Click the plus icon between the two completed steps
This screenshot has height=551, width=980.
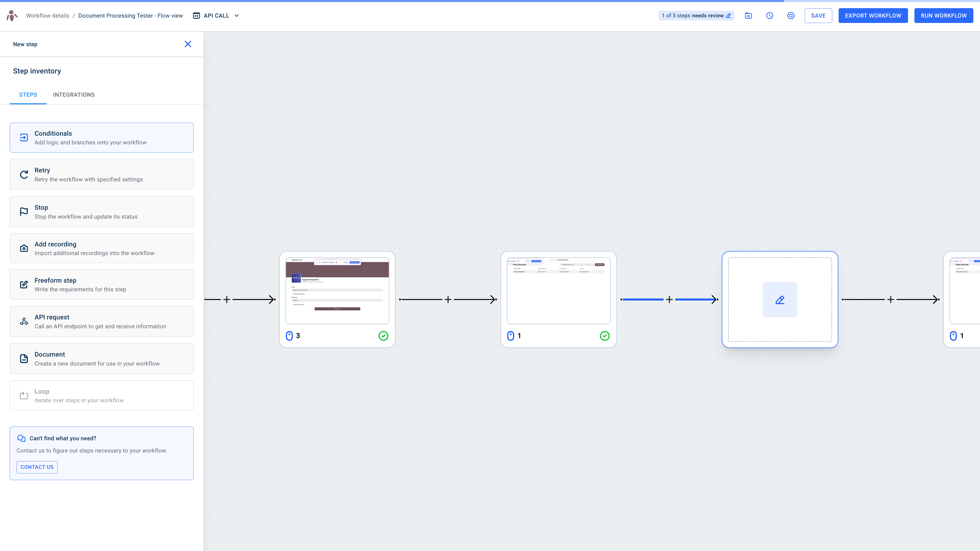tap(448, 299)
